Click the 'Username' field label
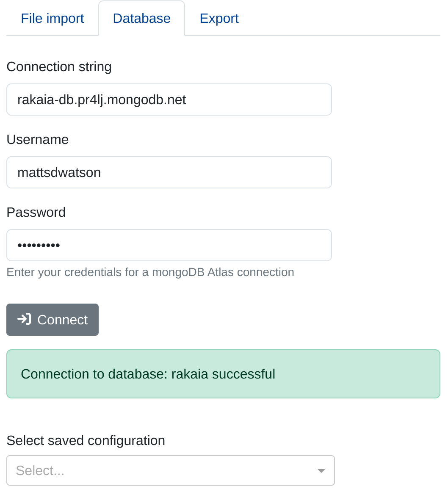Viewport: 448px width, 492px height. (37, 139)
